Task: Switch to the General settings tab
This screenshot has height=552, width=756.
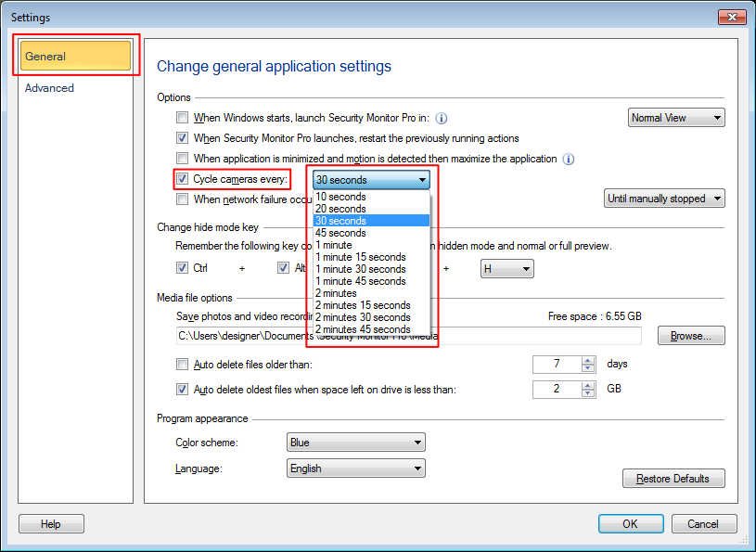Action: (x=76, y=56)
